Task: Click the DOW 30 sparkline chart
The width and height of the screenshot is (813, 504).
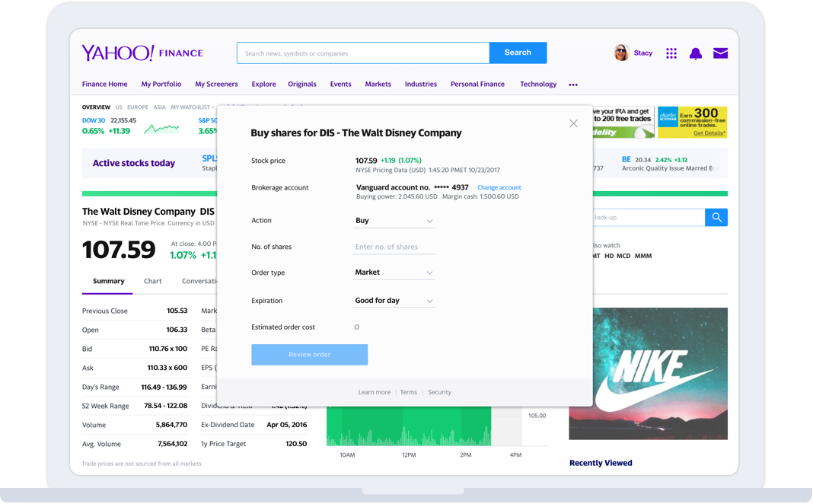Action: [x=162, y=128]
